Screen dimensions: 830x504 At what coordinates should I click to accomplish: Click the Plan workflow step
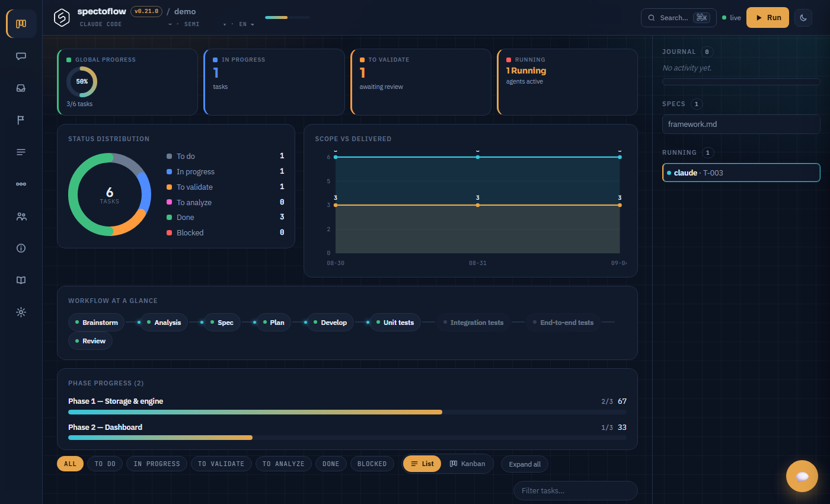pos(273,323)
